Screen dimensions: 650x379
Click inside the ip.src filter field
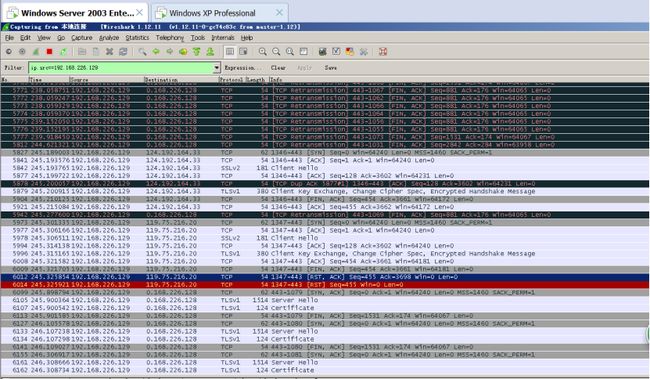[120, 68]
